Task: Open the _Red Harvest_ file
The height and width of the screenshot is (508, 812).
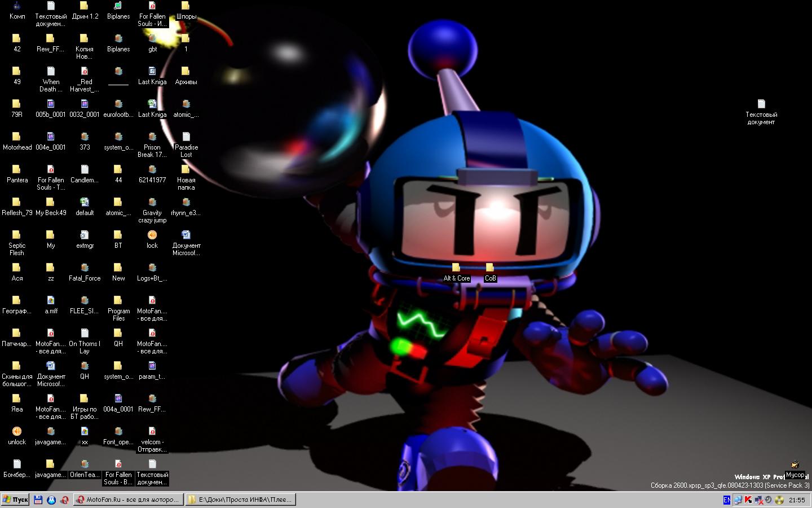Action: (85, 79)
